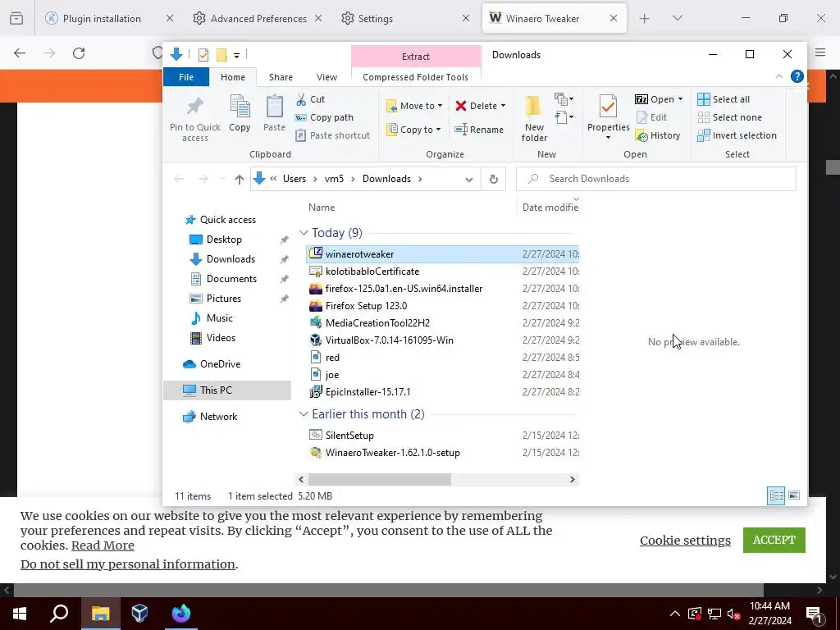Go up one folder level
840x630 pixels.
pos(239,179)
